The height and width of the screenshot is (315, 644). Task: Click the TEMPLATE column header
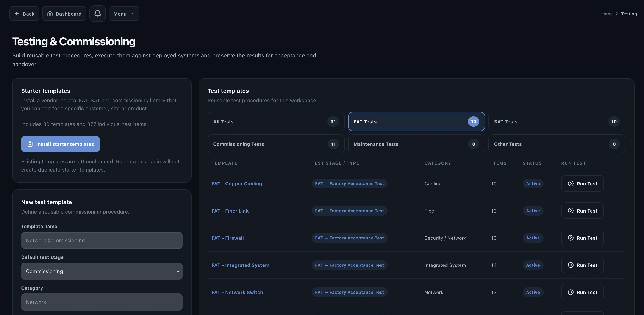click(x=224, y=163)
